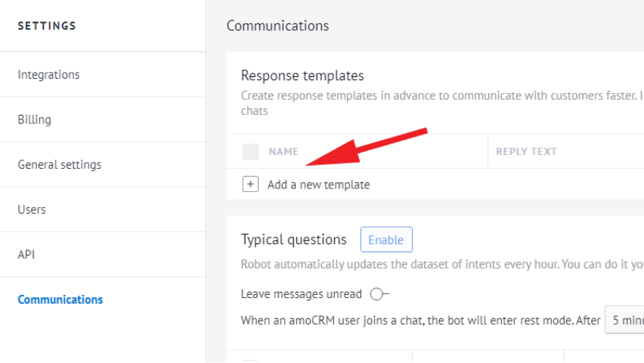Select Communications in the sidebar

tap(60, 299)
